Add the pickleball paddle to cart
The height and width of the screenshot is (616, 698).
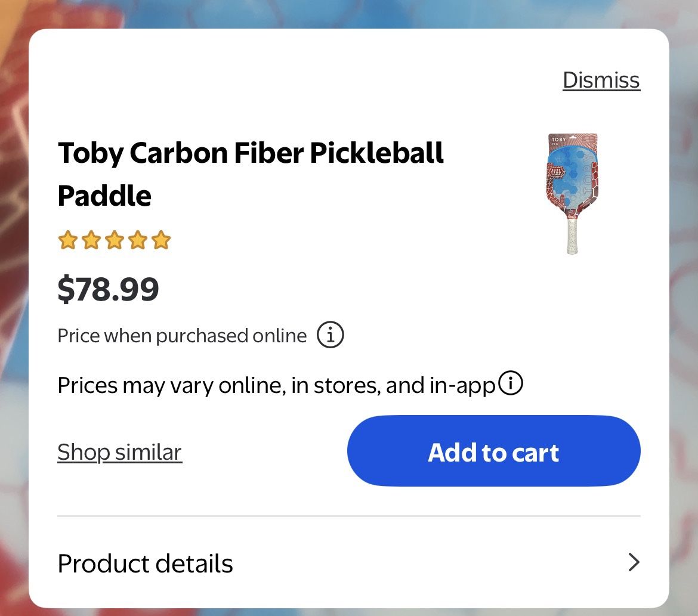[x=493, y=451]
